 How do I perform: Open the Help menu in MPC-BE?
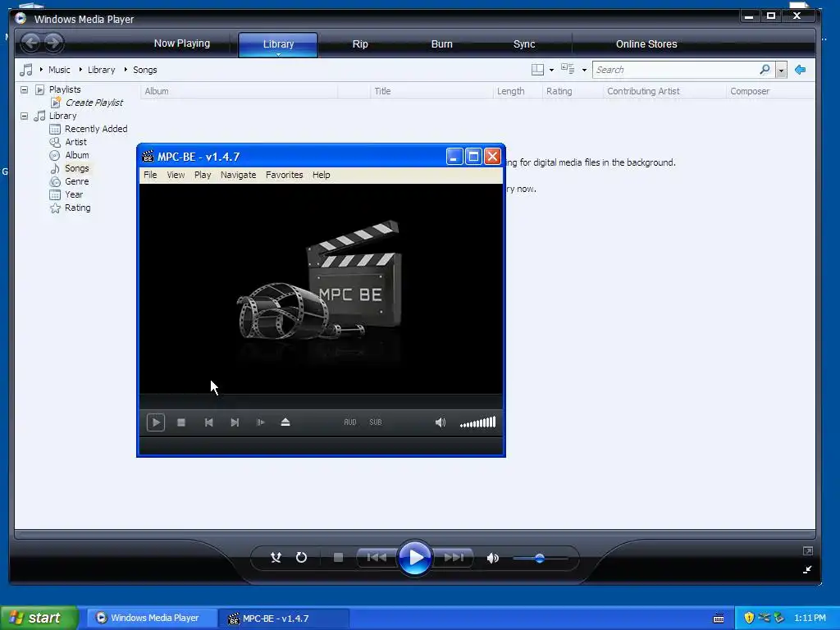[322, 175]
